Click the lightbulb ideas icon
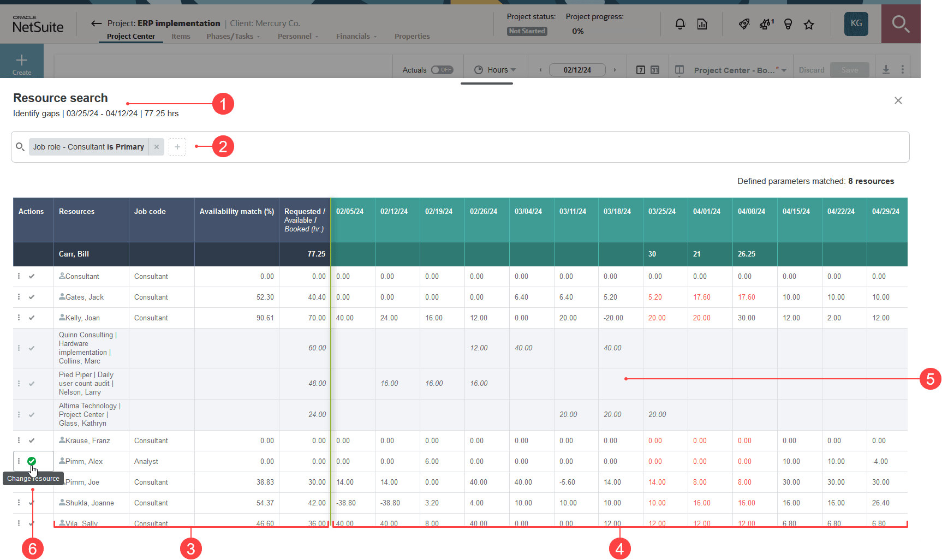The width and height of the screenshot is (942, 560). point(788,24)
